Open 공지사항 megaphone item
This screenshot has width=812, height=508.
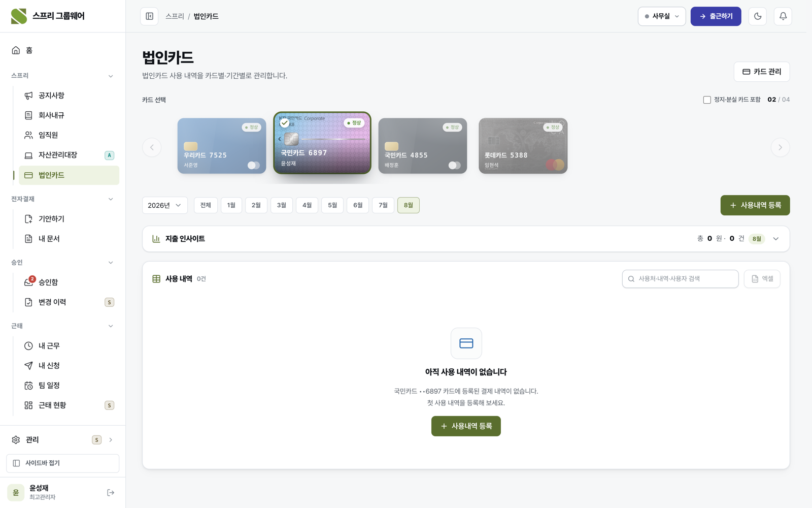tap(69, 96)
